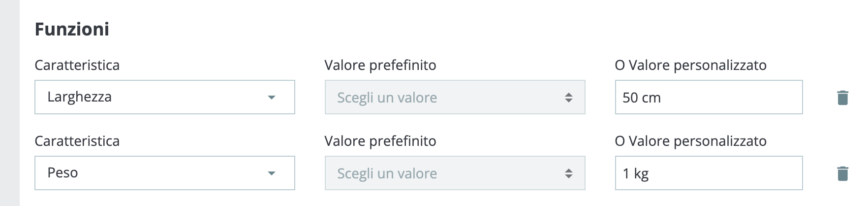The height and width of the screenshot is (206, 868).
Task: Click 'Valore prefefinito' label in the first row
Action: click(380, 66)
